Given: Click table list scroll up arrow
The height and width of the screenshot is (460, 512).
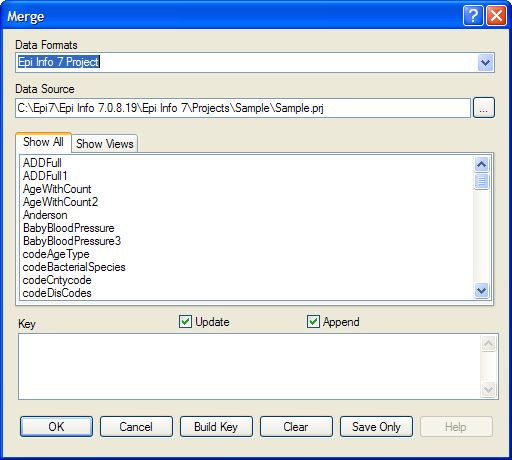Looking at the screenshot, I should pos(481,164).
